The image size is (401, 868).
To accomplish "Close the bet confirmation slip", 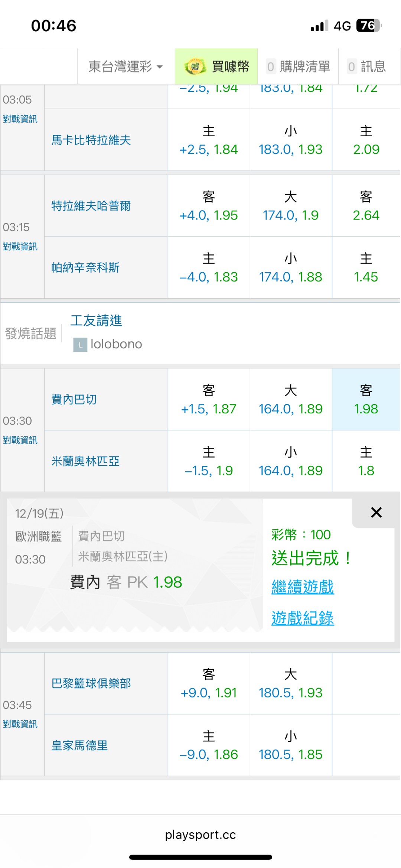I will pos(376,513).
